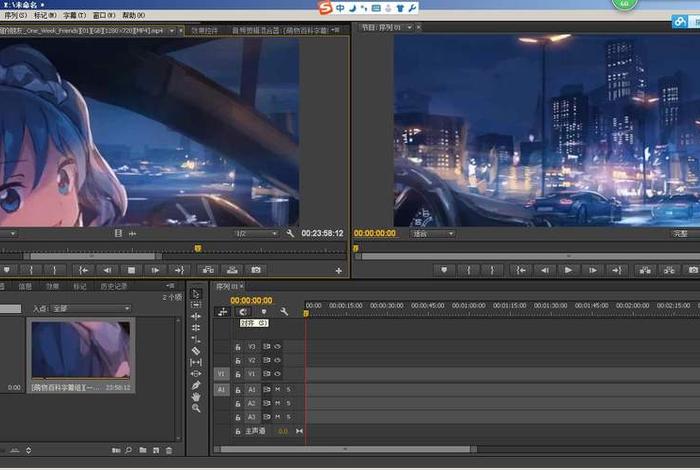Switch to the Effect Controls tab
This screenshot has width=700, height=470.
tap(204, 31)
